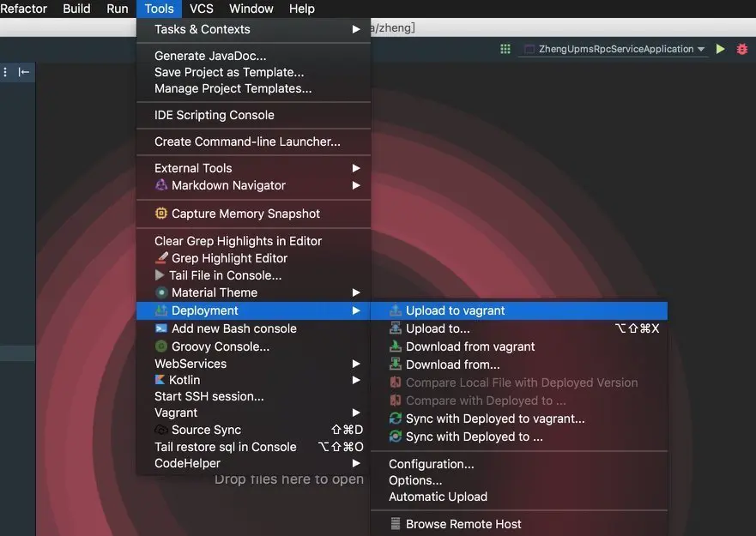Image resolution: width=756 pixels, height=536 pixels.
Task: Choose Download from vagrant option
Action: 469,346
